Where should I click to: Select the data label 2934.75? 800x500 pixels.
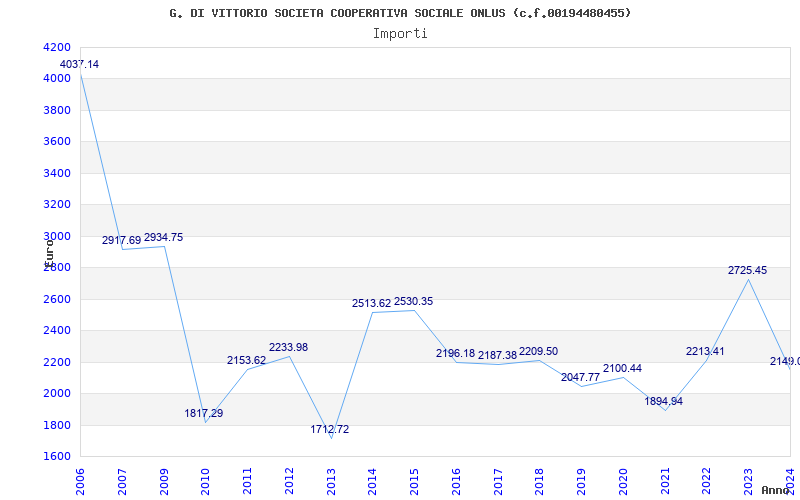coord(163,238)
